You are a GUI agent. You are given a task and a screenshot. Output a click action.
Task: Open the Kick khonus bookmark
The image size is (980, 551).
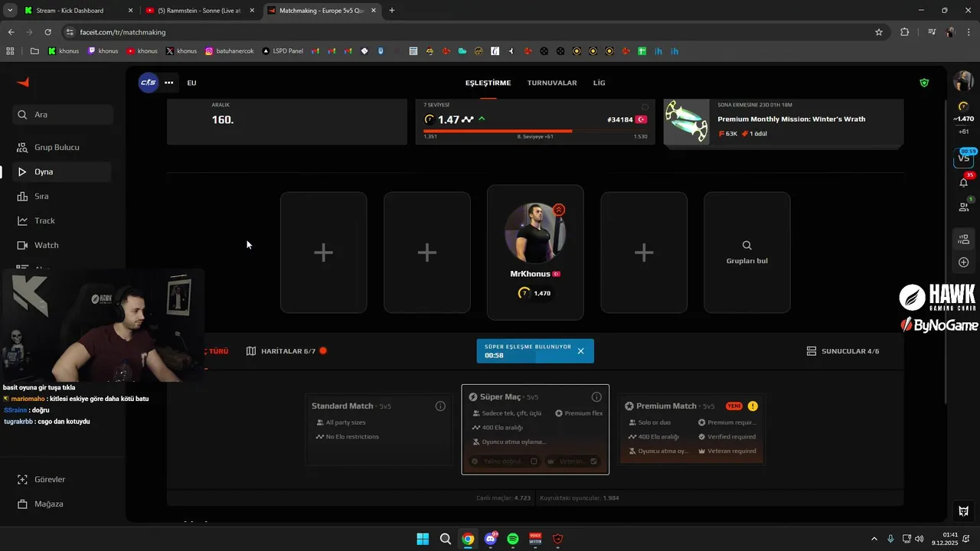(63, 51)
